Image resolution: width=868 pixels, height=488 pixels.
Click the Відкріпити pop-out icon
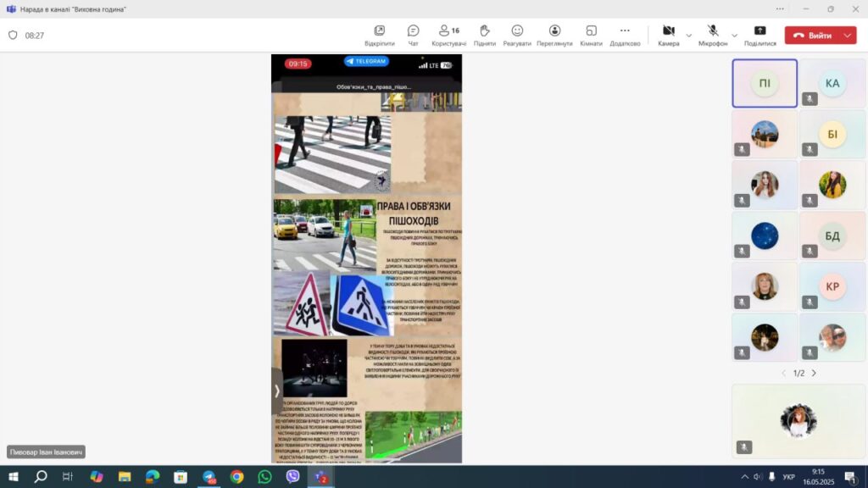(379, 36)
